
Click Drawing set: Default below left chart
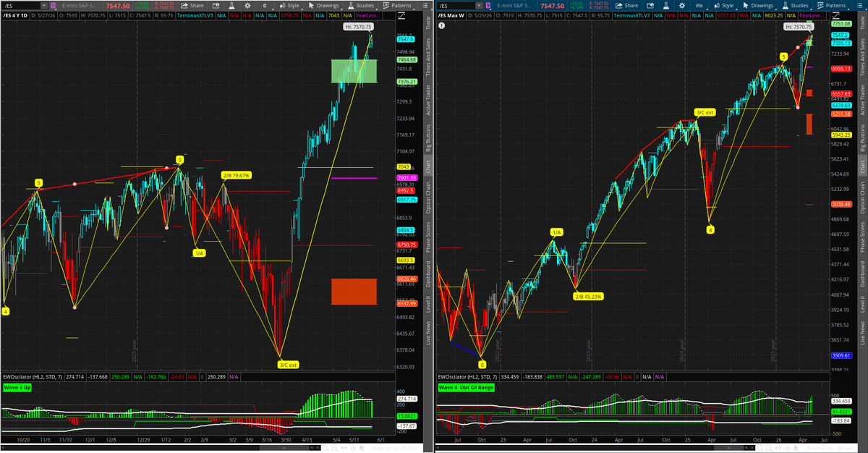pos(395,448)
